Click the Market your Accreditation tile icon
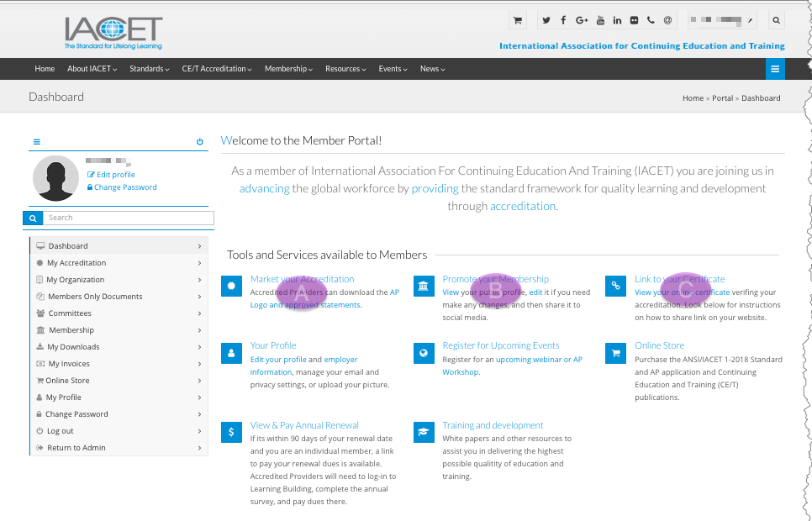 231,286
